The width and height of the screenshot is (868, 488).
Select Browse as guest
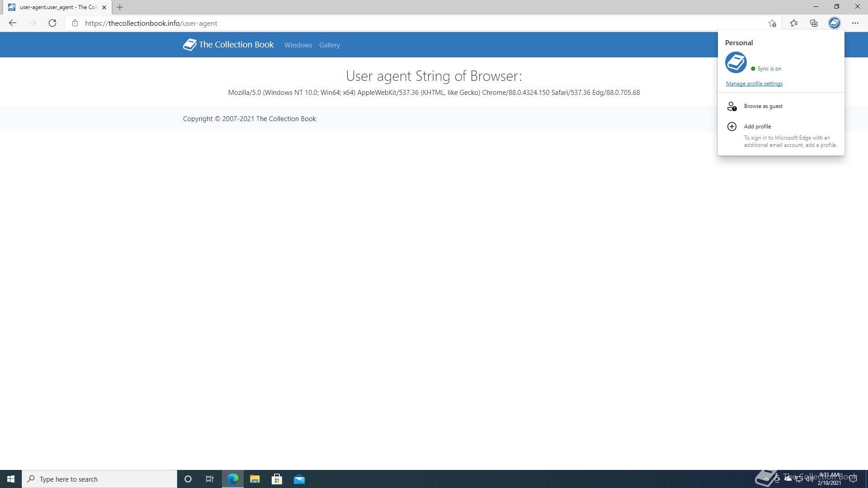763,106
